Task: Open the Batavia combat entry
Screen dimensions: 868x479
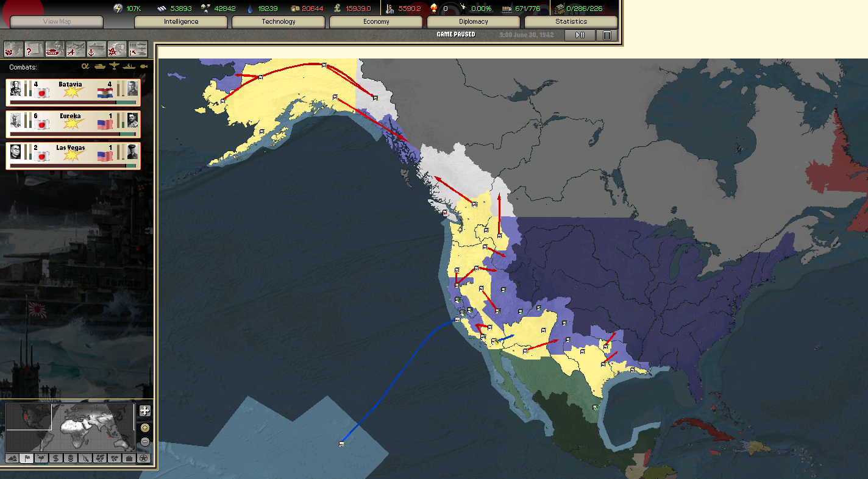Action: point(73,92)
